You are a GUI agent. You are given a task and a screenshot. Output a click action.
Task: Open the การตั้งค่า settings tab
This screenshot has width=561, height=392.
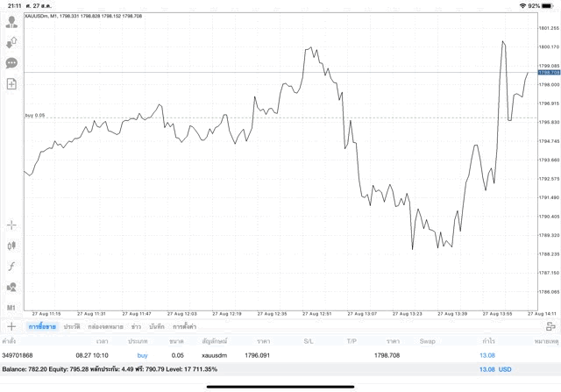pos(185,326)
